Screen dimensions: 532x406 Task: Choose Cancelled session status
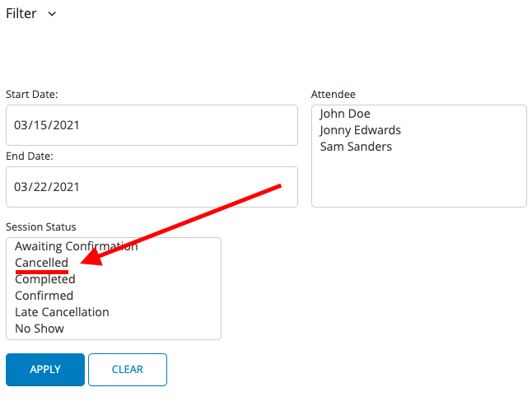(x=41, y=263)
